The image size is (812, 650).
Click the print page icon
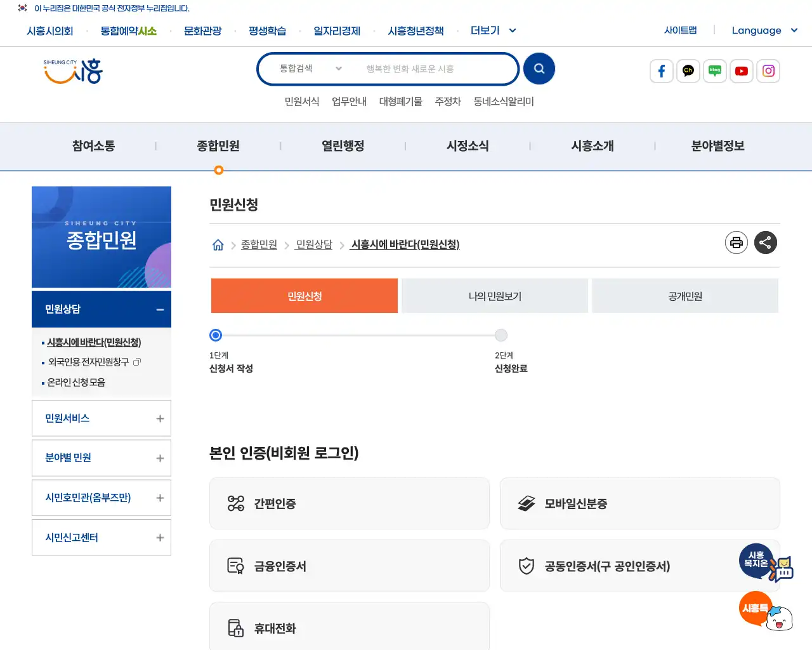click(737, 242)
